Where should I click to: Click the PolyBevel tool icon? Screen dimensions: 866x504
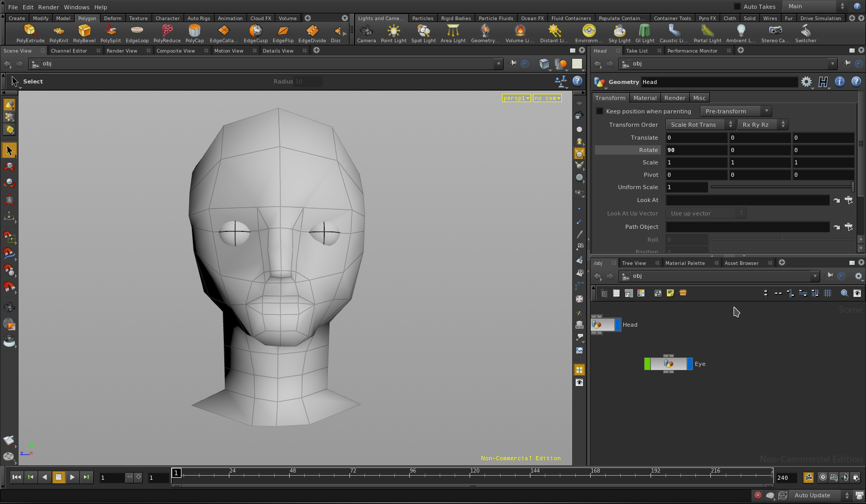pyautogui.click(x=84, y=31)
